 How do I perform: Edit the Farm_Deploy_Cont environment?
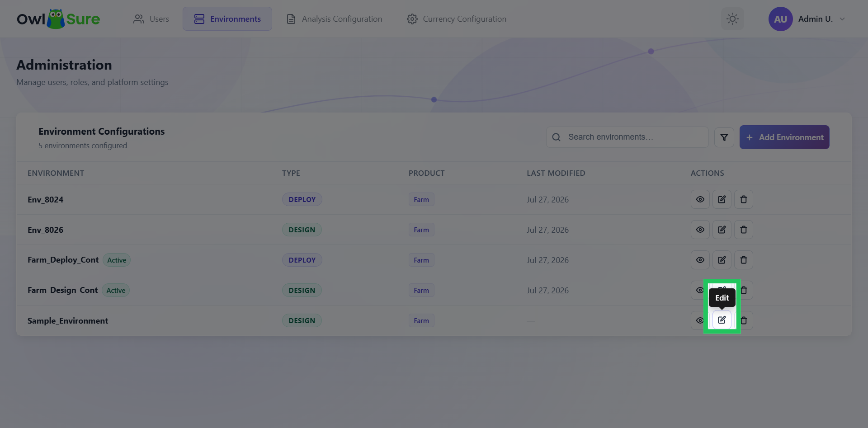click(x=722, y=260)
